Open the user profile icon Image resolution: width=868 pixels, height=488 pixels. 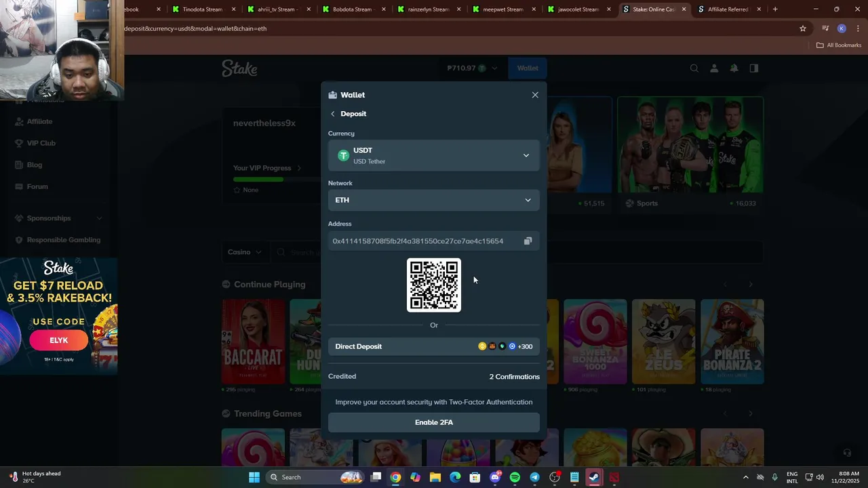[x=714, y=68]
